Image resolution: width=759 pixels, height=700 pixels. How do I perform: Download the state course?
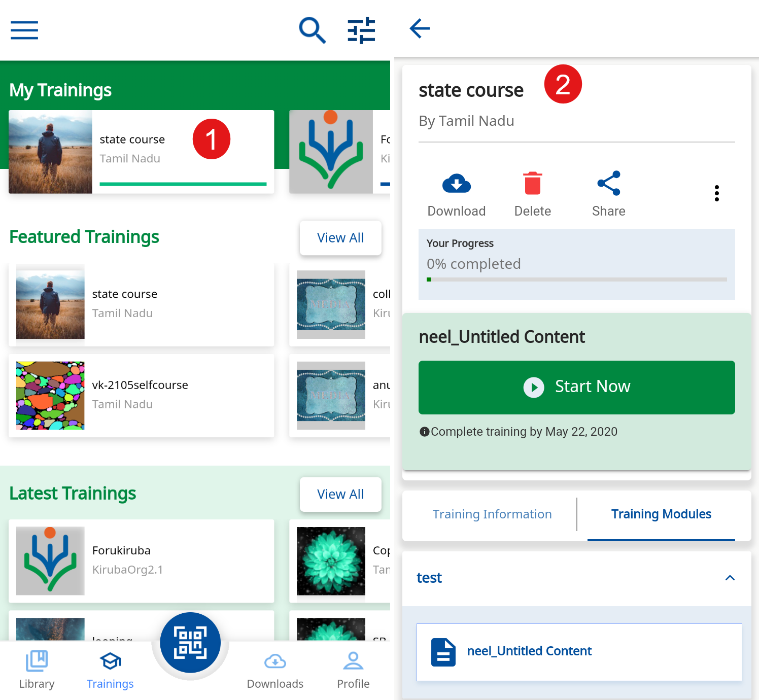point(456,194)
